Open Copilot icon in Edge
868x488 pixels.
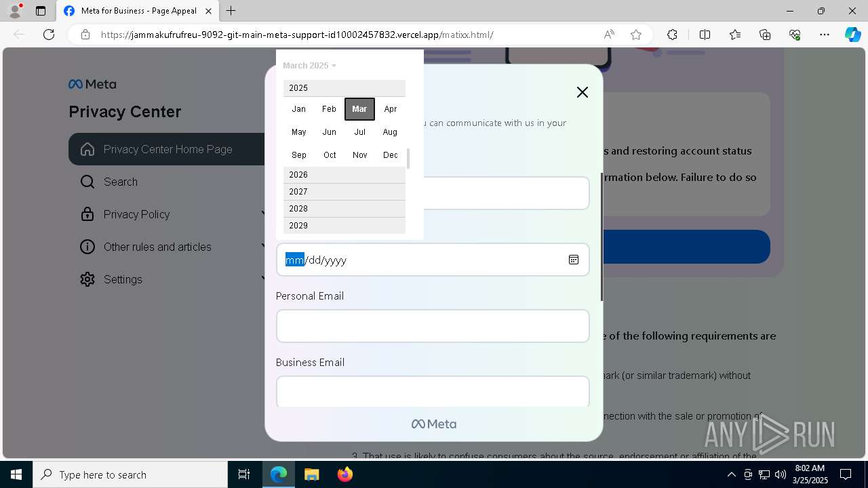[x=852, y=35]
